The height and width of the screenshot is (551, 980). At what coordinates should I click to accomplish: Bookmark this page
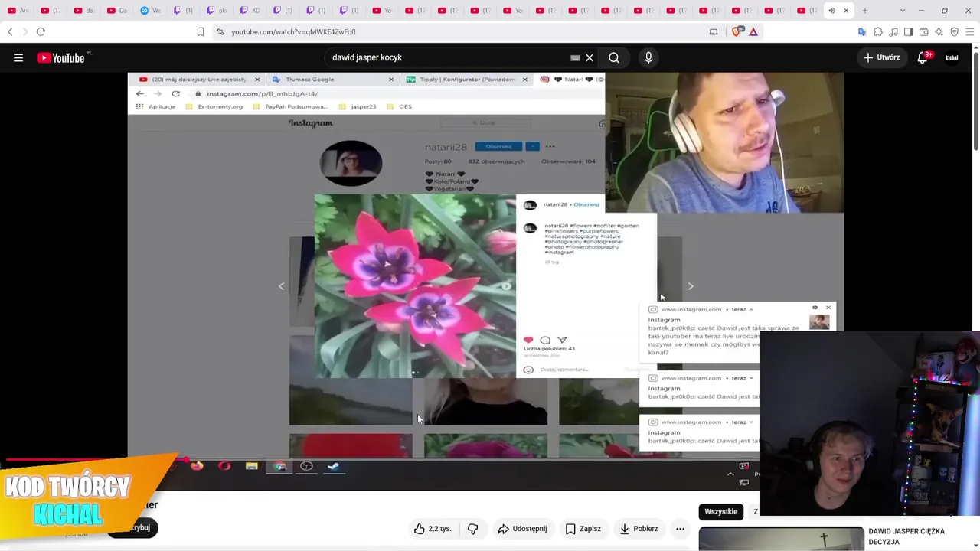tap(201, 31)
